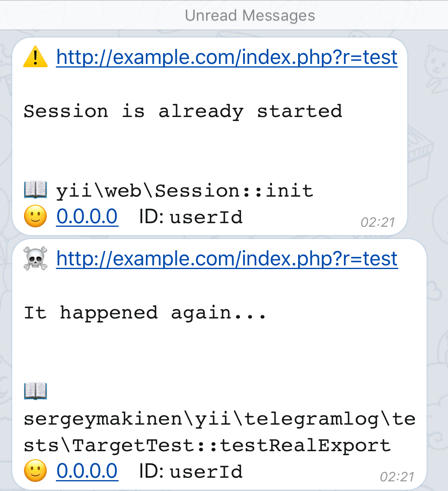Select the Session is already started text
This screenshot has width=448, height=491.
tap(183, 111)
